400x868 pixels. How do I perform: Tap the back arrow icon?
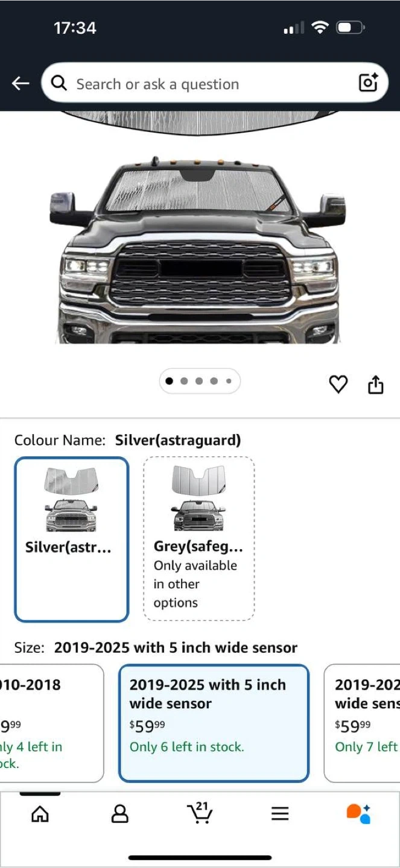coord(21,83)
